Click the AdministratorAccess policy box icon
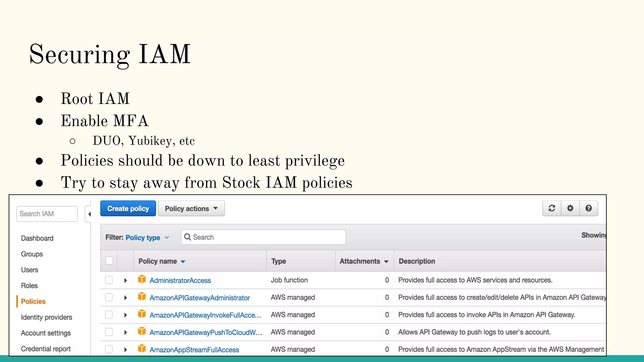 tap(142, 279)
